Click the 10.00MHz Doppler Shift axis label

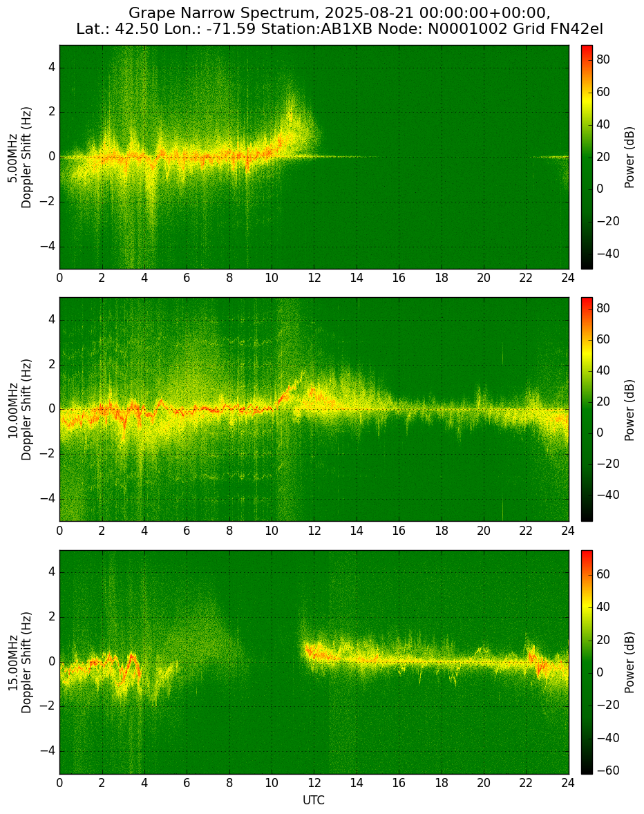[19, 410]
